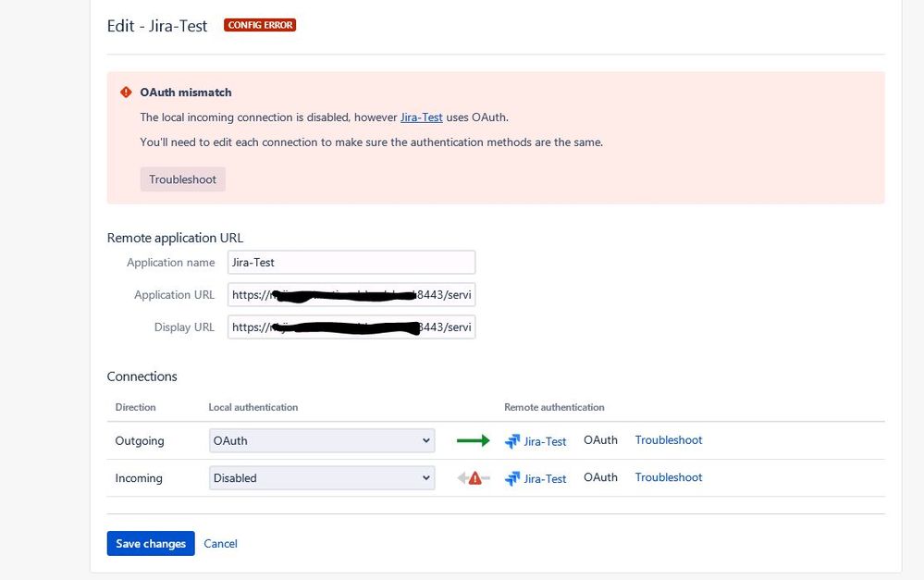Click the Jira icon in the Incoming row
This screenshot has height=580, width=924.
point(512,478)
